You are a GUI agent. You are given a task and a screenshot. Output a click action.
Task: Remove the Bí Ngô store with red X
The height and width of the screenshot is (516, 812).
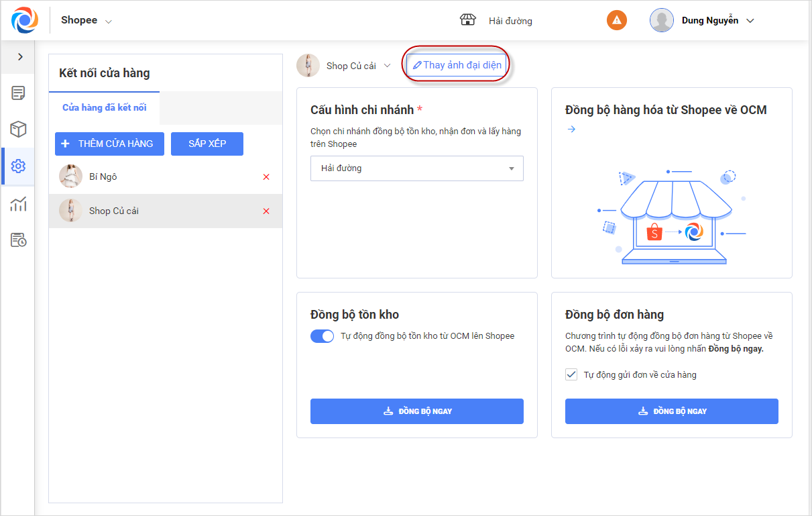[x=266, y=177]
